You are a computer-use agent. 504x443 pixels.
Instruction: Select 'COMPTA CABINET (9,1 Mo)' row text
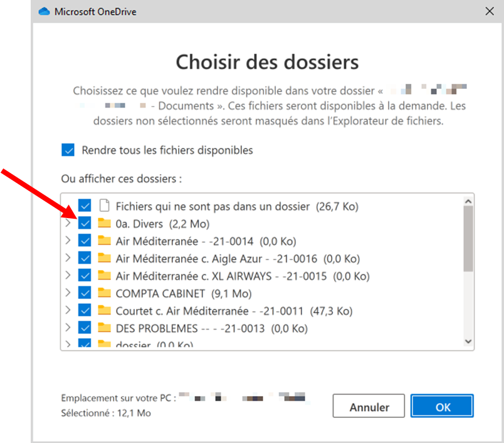184,293
